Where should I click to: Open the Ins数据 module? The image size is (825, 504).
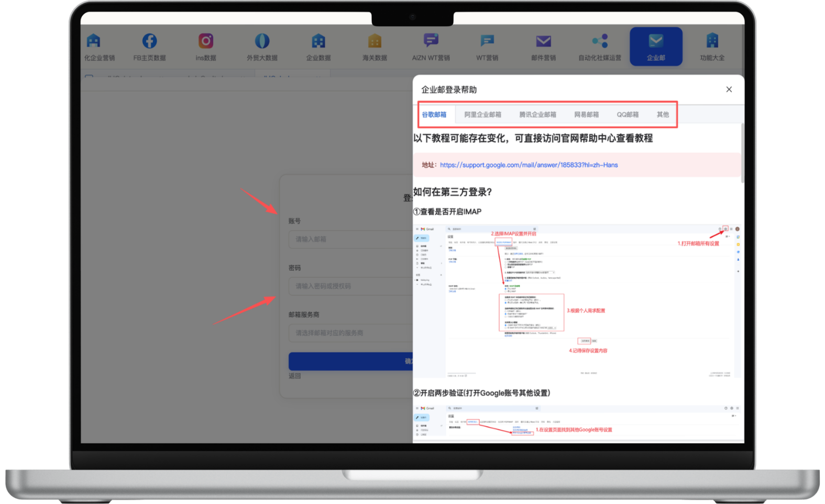[206, 47]
